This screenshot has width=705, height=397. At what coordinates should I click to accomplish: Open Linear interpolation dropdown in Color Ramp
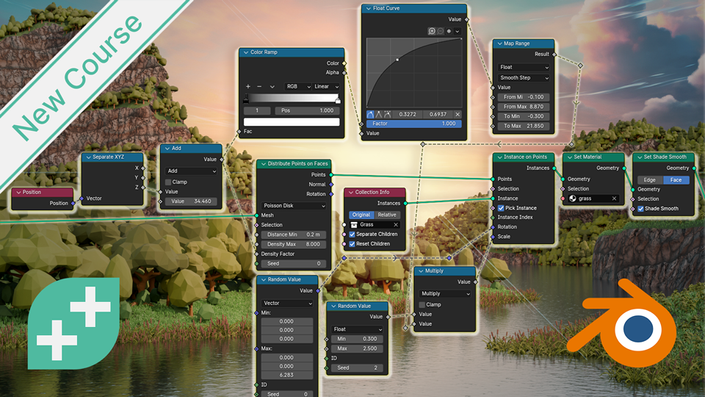click(x=326, y=86)
